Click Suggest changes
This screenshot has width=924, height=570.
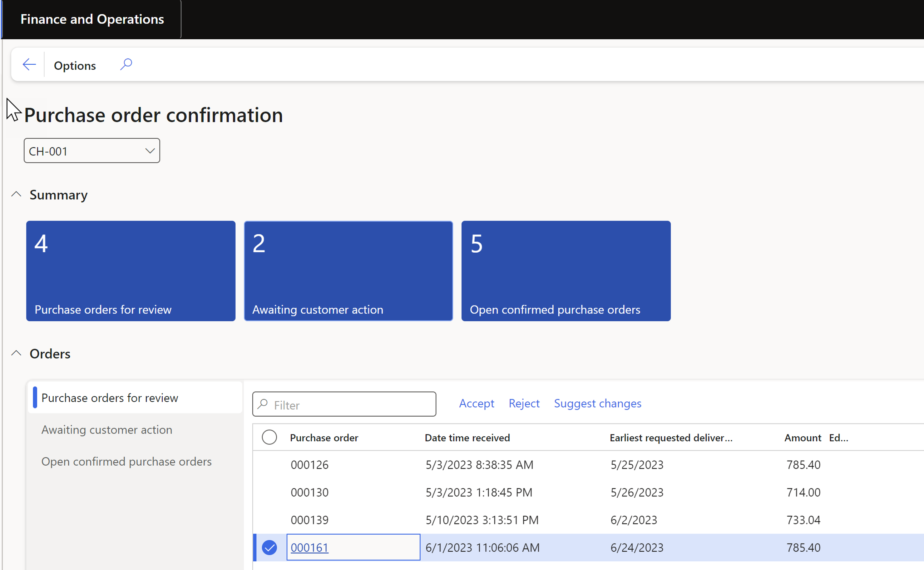pos(598,403)
